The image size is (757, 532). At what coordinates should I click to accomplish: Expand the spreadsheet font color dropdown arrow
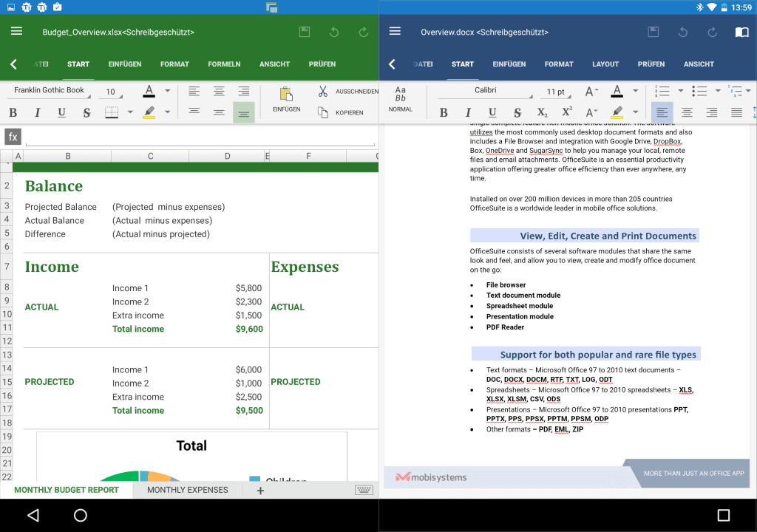[168, 91]
